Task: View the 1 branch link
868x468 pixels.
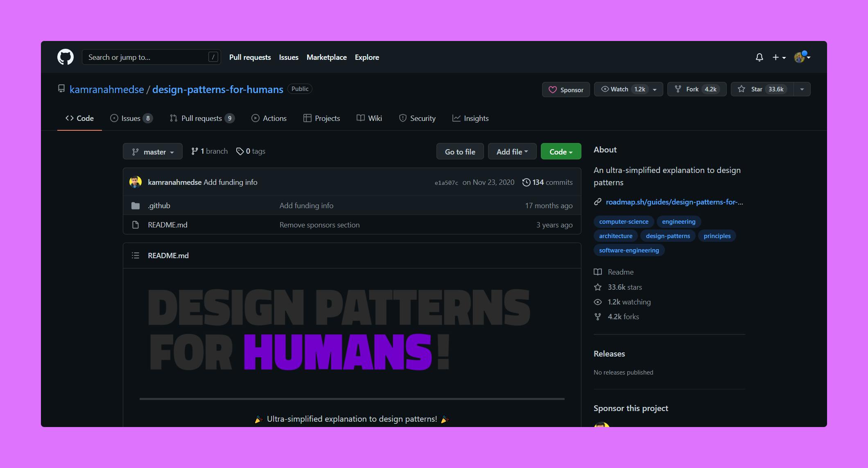Action: pos(209,151)
